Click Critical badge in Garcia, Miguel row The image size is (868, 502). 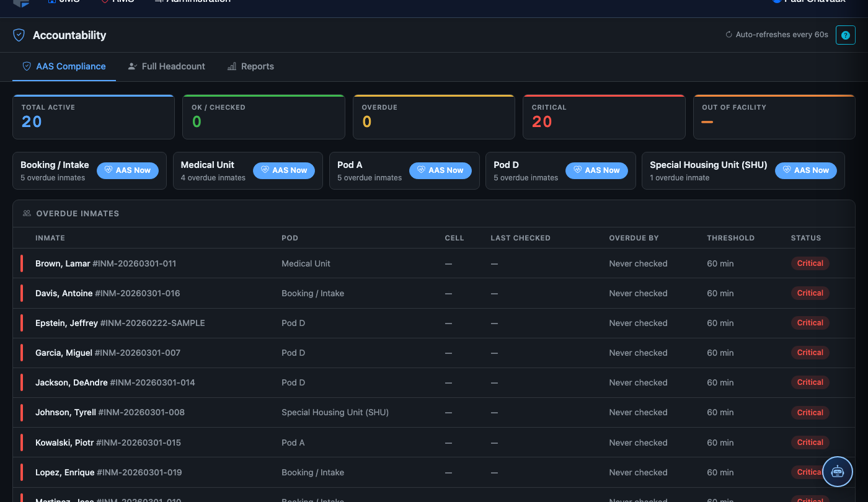point(810,353)
